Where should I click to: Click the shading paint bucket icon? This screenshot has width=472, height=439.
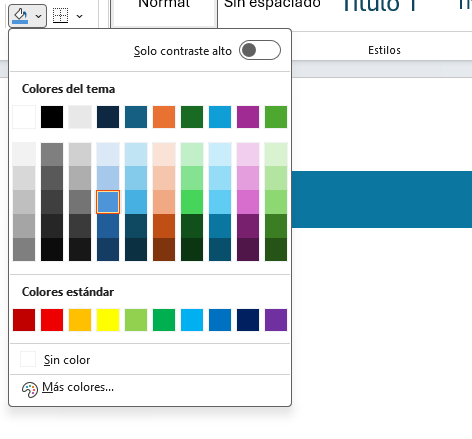point(20,16)
